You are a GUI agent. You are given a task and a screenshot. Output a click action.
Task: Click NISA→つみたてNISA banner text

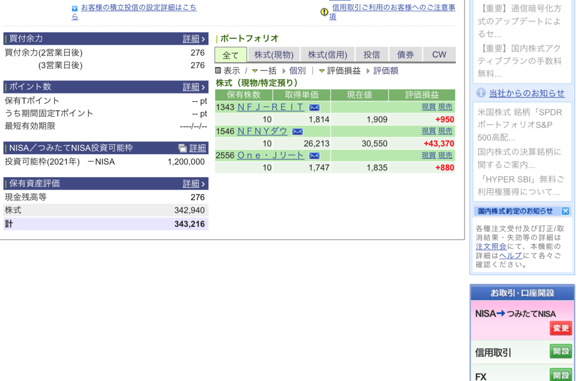point(515,314)
